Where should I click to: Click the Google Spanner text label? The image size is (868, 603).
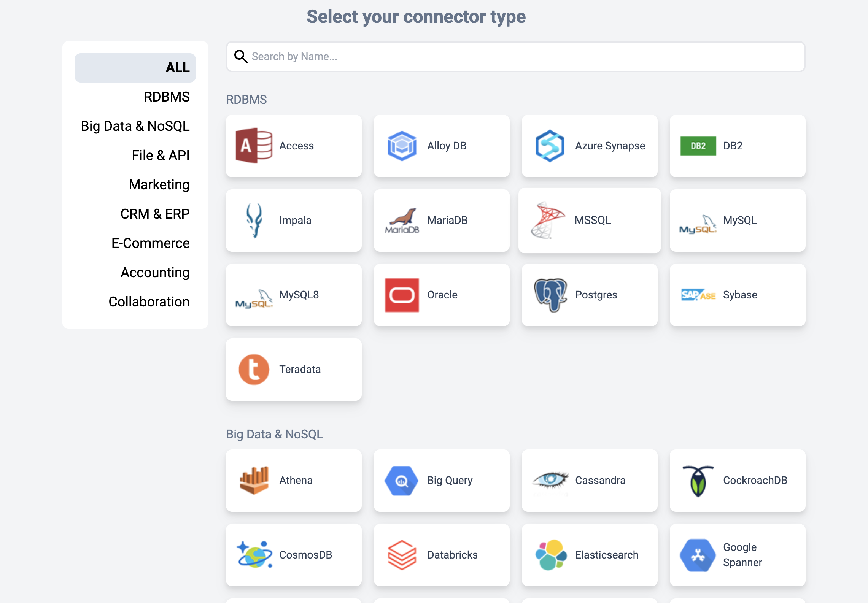pos(742,555)
